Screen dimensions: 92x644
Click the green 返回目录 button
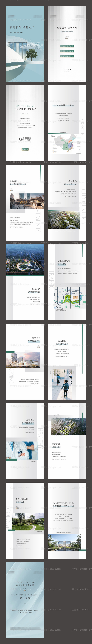point(25,149)
